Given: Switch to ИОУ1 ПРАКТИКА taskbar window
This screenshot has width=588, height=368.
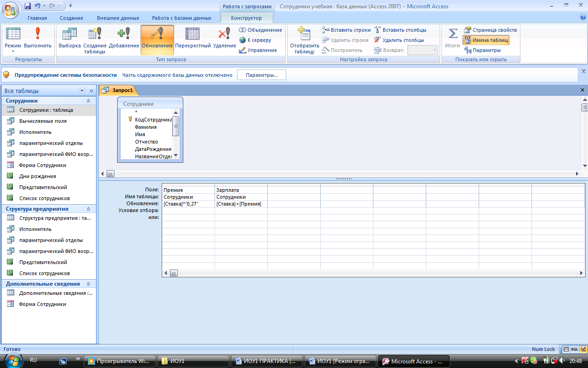Looking at the screenshot, I should 266,361.
